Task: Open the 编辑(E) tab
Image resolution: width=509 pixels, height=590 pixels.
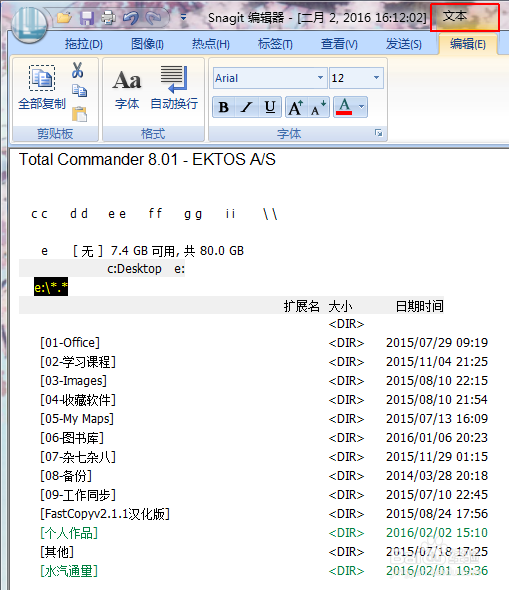Action: tap(468, 44)
